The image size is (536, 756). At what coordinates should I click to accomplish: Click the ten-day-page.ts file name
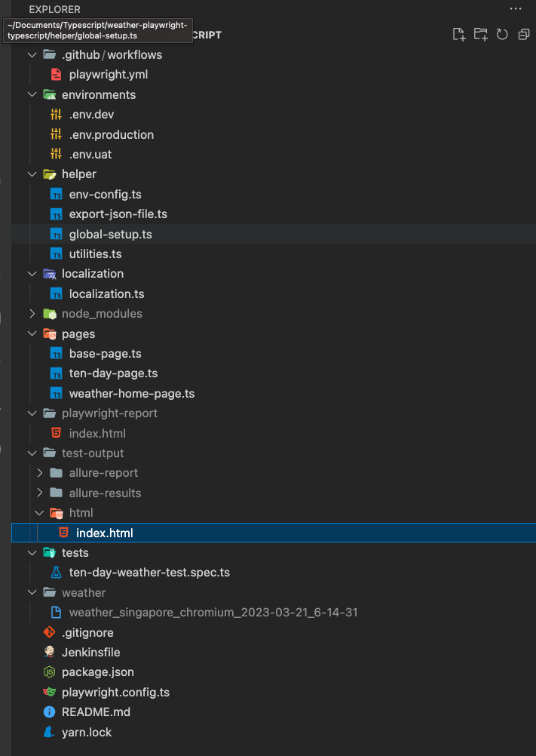(x=113, y=373)
